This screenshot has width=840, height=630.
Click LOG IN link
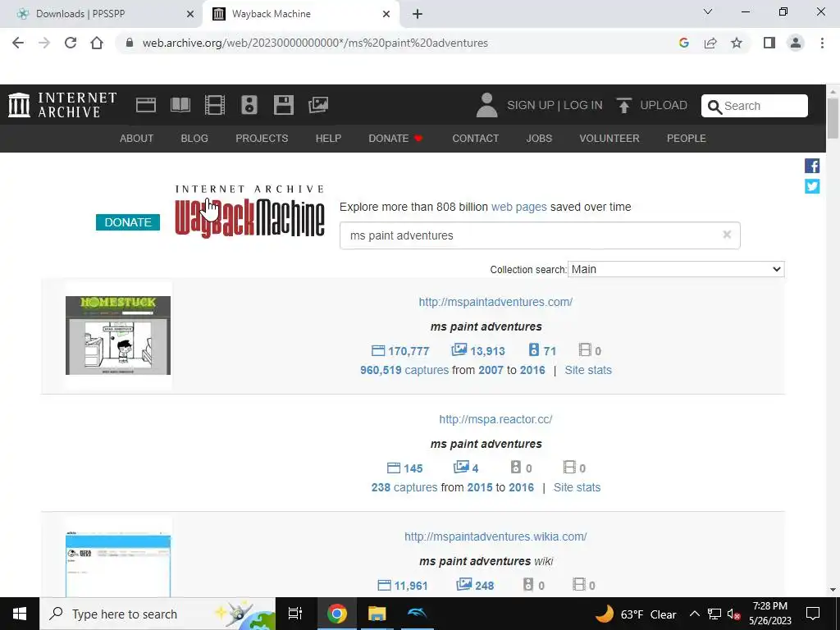583,105
